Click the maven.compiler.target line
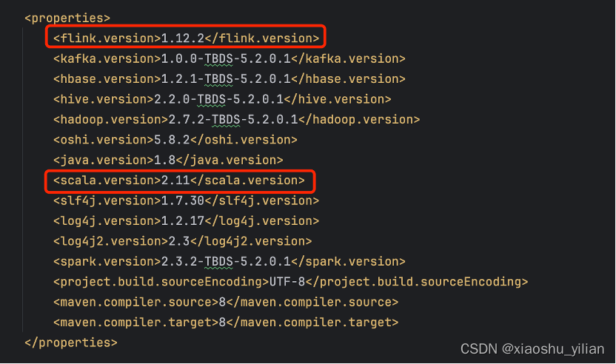Image resolution: width=616 pixels, height=364 pixels. coord(226,323)
